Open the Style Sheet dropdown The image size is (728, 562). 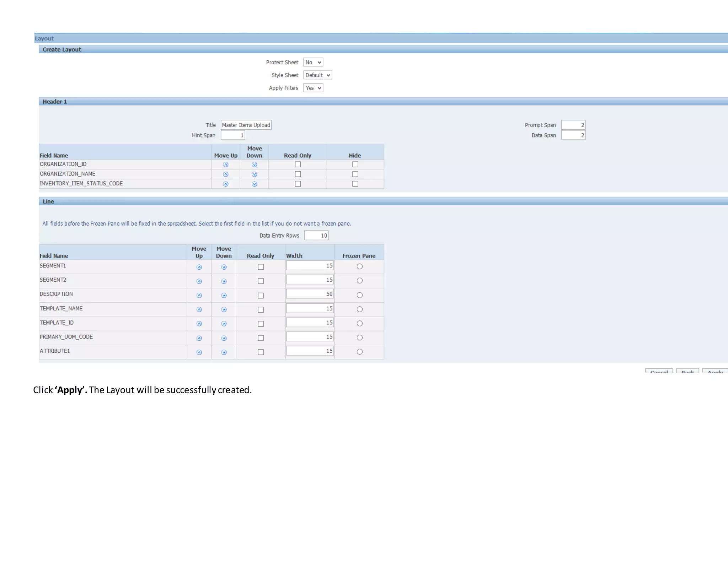(x=317, y=75)
